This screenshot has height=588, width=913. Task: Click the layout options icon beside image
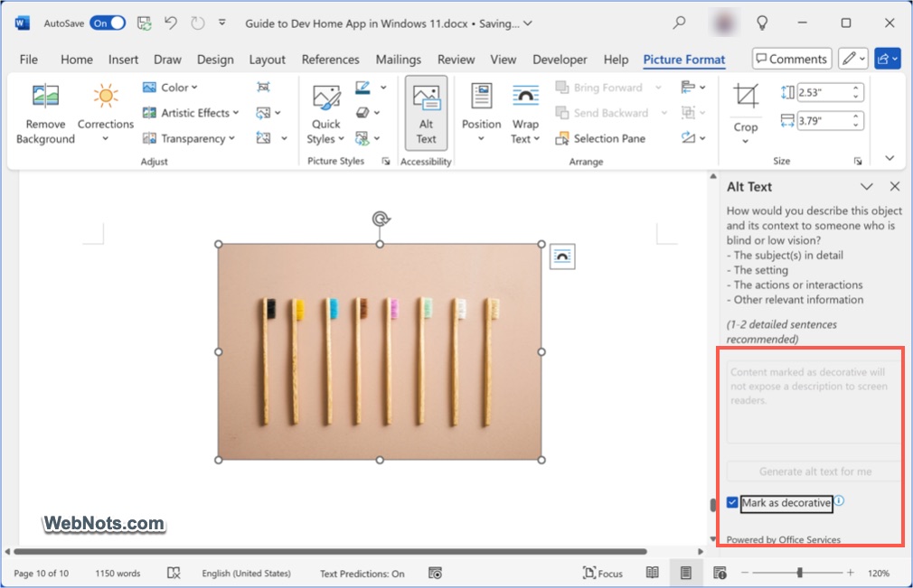tap(562, 257)
